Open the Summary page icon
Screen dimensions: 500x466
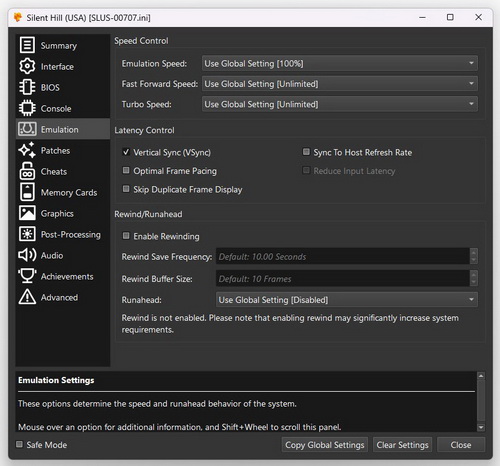tap(27, 45)
